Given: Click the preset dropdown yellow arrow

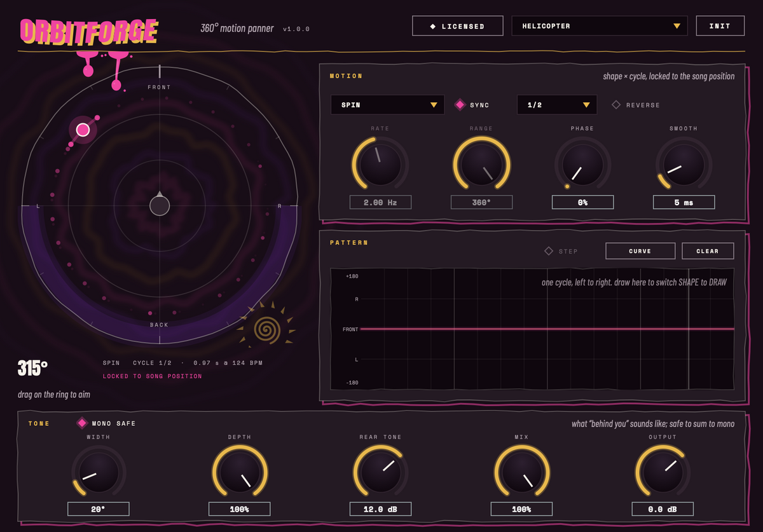Looking at the screenshot, I should coord(677,26).
